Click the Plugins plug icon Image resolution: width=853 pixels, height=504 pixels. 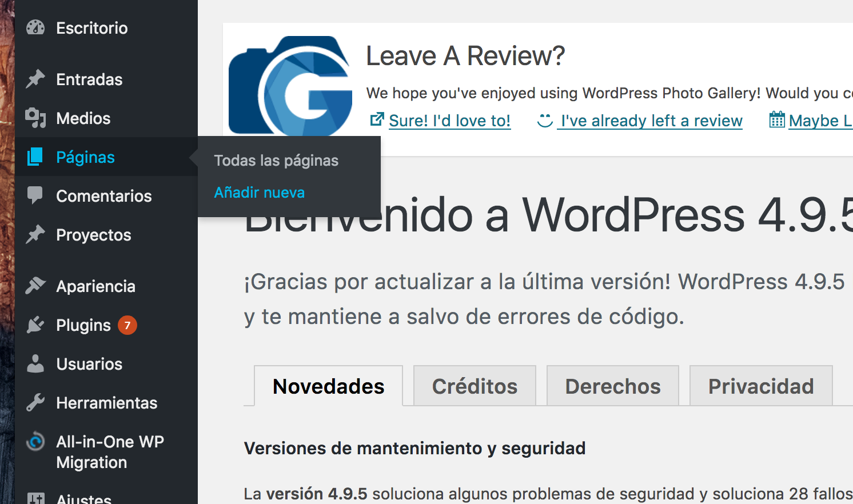point(35,325)
